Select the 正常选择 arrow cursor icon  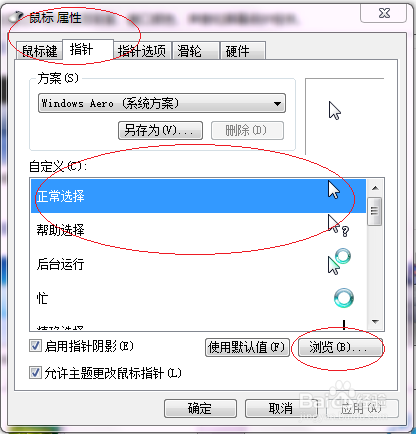click(x=334, y=190)
